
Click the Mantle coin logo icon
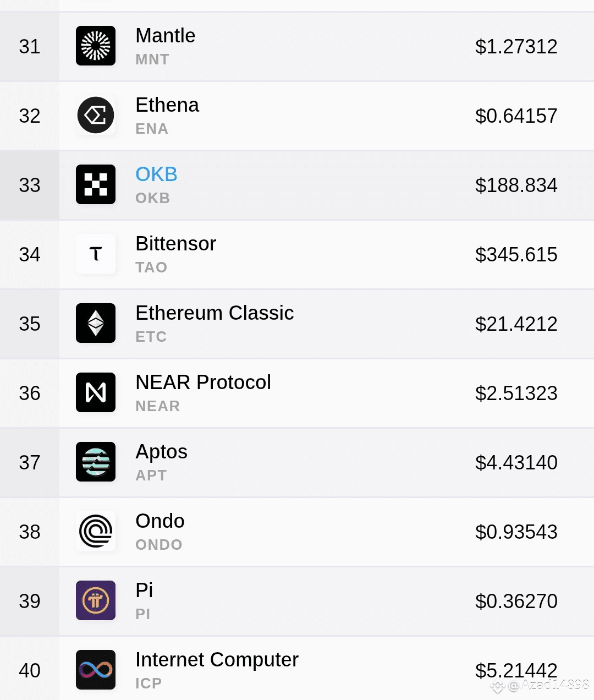96,46
